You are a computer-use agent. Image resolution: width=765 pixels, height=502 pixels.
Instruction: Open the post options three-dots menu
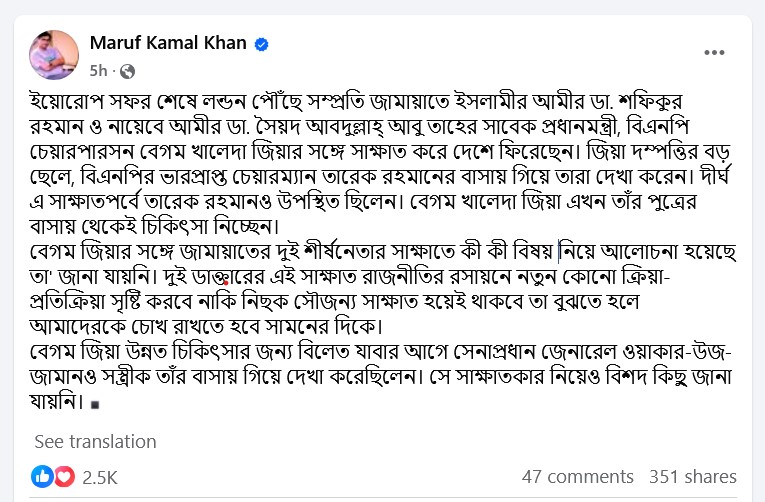[714, 53]
